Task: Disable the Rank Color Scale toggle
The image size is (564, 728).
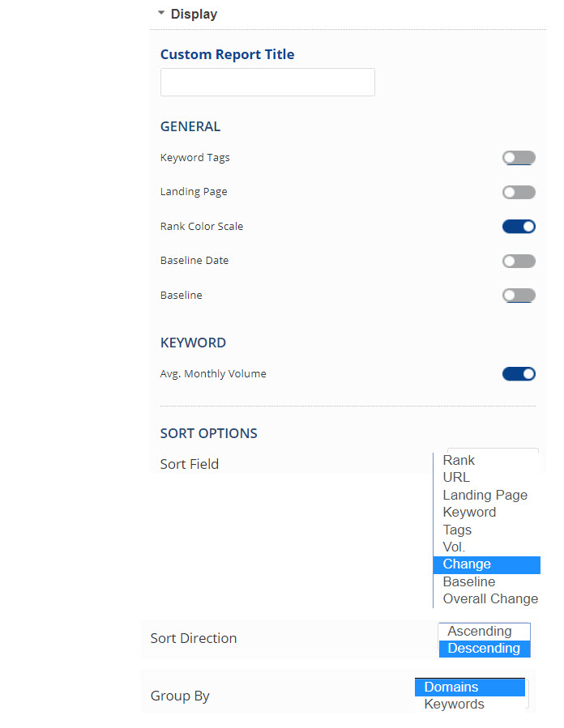Action: point(519,227)
